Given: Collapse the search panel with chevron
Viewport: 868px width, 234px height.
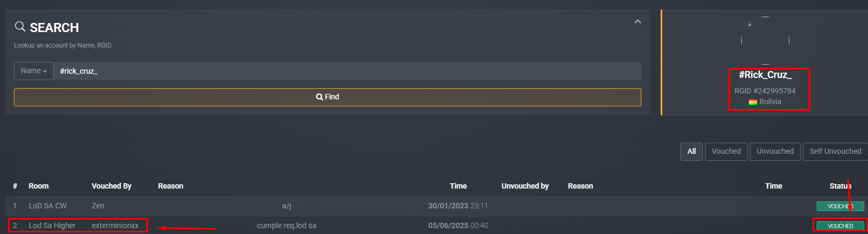Looking at the screenshot, I should click(x=637, y=21).
